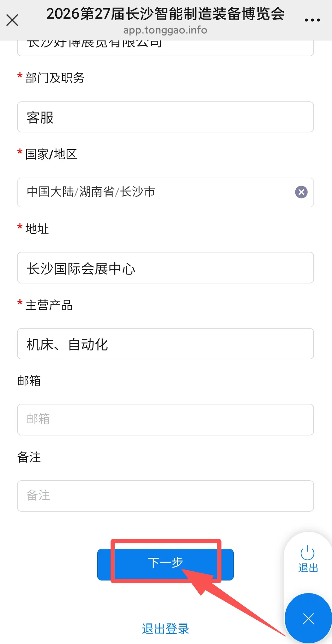Open the three-dot more options menu
332x644 pixels.
pyautogui.click(x=312, y=20)
